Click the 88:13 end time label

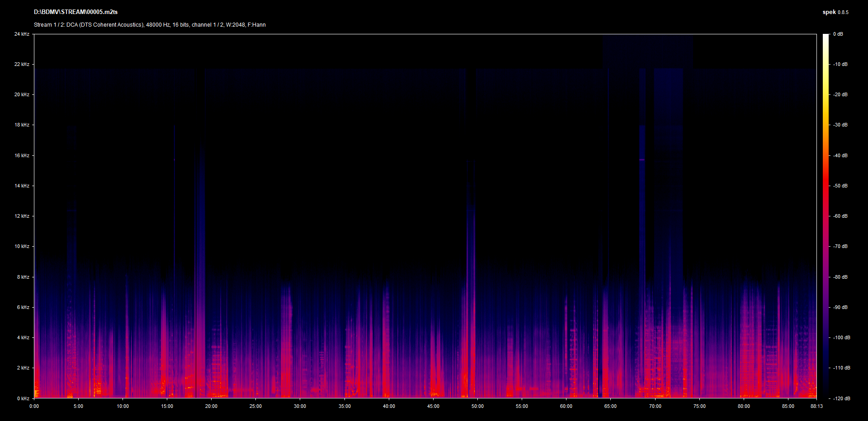pos(816,406)
